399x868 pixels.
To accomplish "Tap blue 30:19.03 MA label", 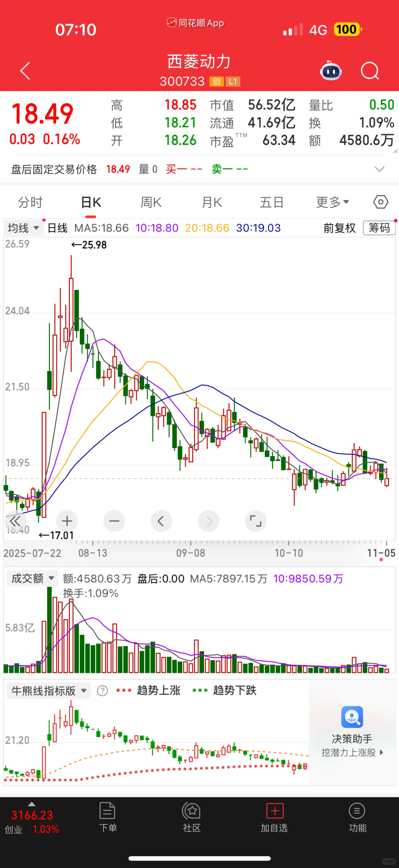I will coord(258,228).
